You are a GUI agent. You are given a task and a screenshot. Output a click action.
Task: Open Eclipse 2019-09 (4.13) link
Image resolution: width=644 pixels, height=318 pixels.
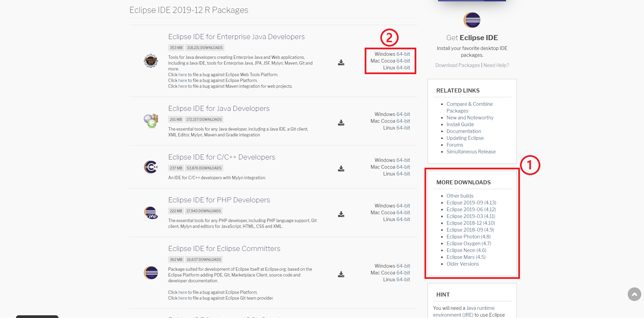pos(471,203)
